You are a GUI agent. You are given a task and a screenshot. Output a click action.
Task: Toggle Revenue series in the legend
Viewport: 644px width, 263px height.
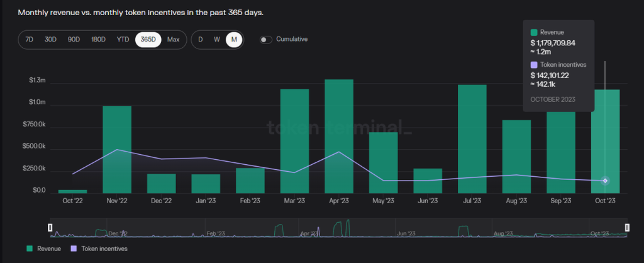tap(43, 249)
